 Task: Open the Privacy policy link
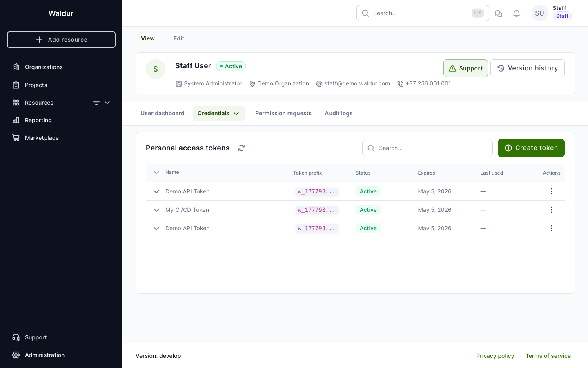495,356
